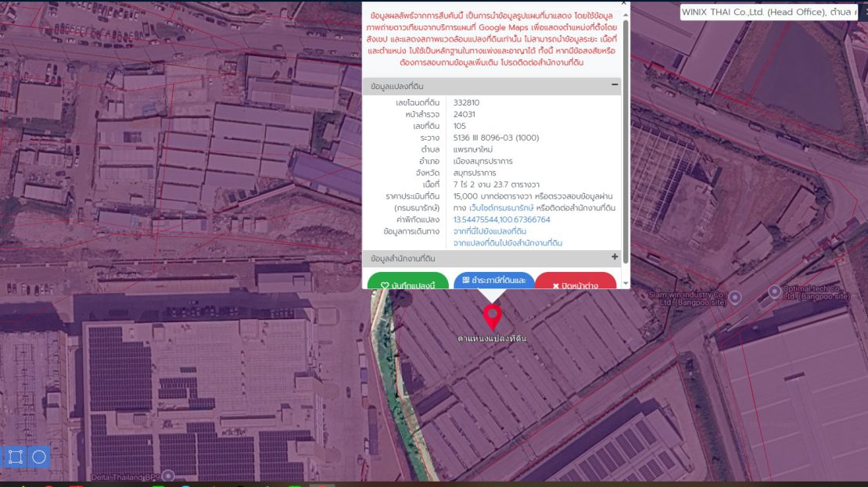Close the info popup with the top X
This screenshot has height=487, width=868.
click(x=623, y=3)
